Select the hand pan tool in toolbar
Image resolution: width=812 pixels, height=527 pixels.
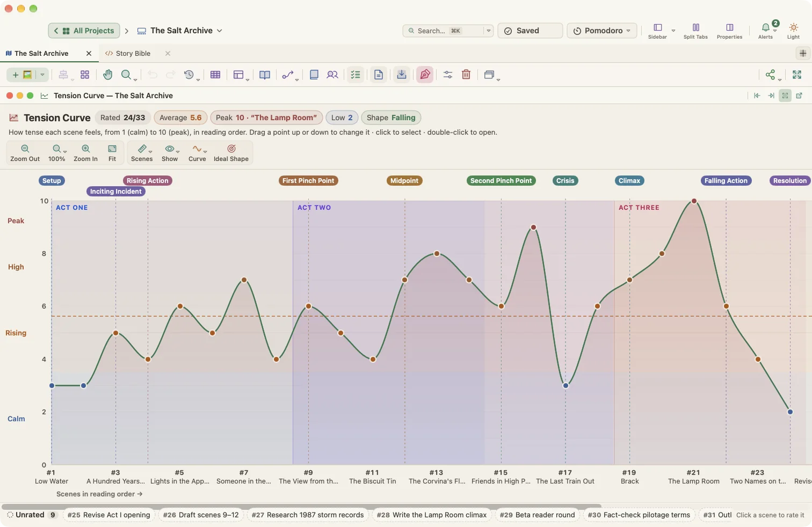108,75
